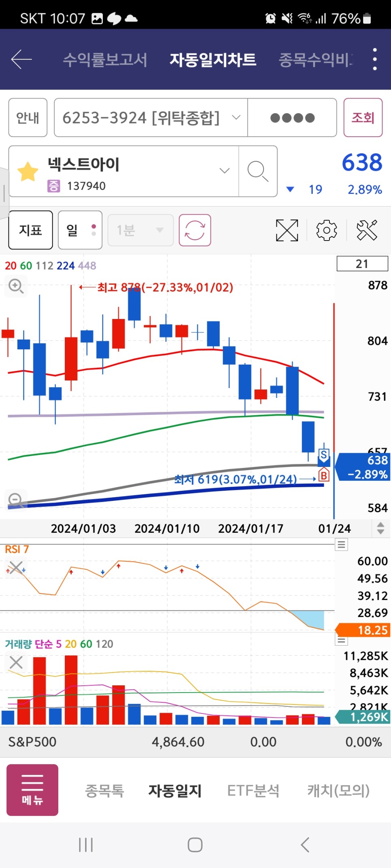The width and height of the screenshot is (391, 868).
Task: Tap the stock code 137940
Action: (86, 186)
